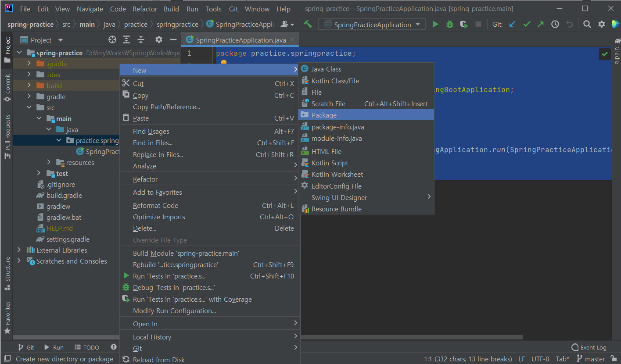
Task: Select HELP.md file in tree
Action: pyautogui.click(x=60, y=228)
